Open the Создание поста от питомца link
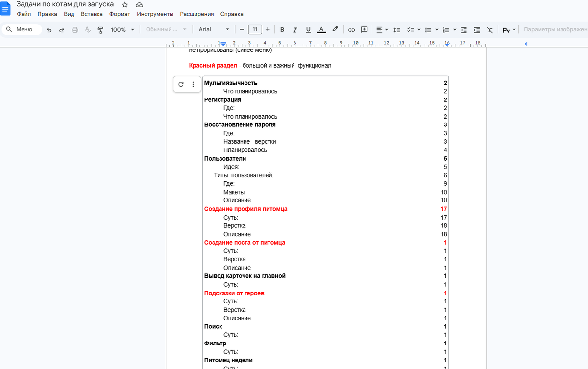This screenshot has height=369, width=588. (245, 243)
